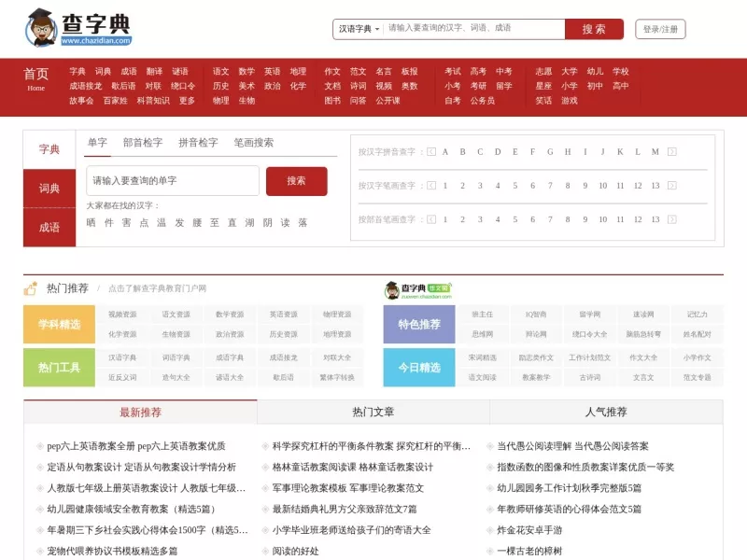The image size is (747, 560).
Task: Open the 热门文章 tab
Action: point(373,412)
